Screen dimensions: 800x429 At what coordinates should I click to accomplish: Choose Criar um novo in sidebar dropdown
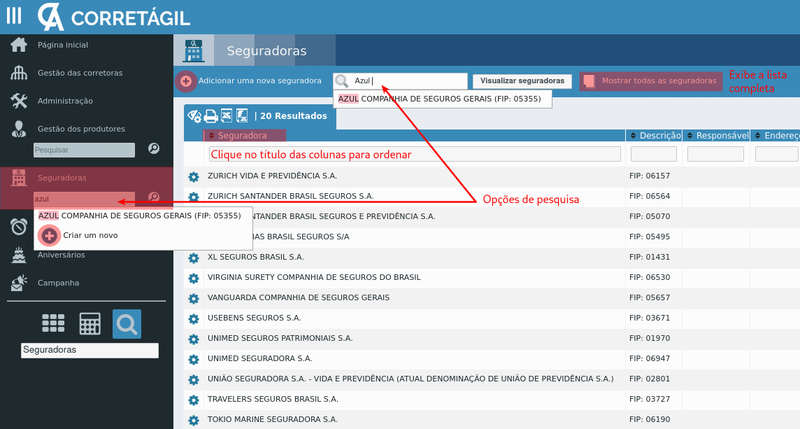(x=90, y=235)
